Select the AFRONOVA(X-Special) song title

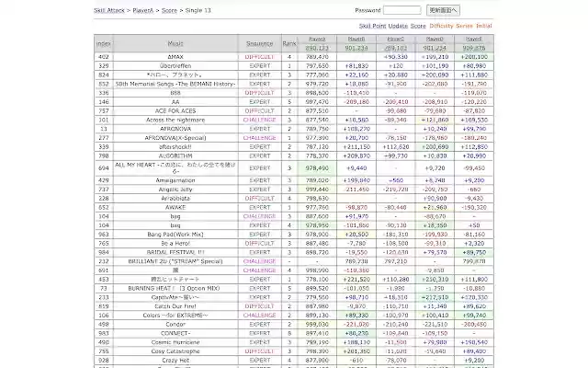point(175,138)
